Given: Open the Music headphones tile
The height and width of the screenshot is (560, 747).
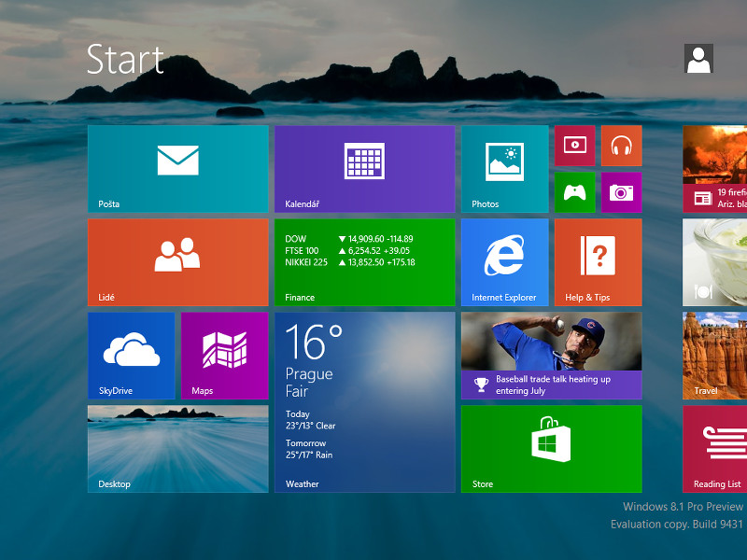Looking at the screenshot, I should tap(622, 146).
